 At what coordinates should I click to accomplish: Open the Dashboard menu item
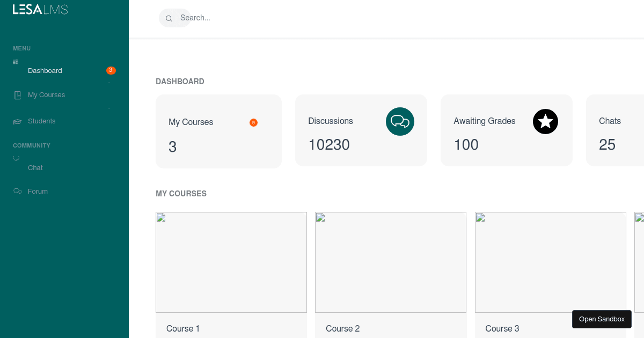click(45, 70)
